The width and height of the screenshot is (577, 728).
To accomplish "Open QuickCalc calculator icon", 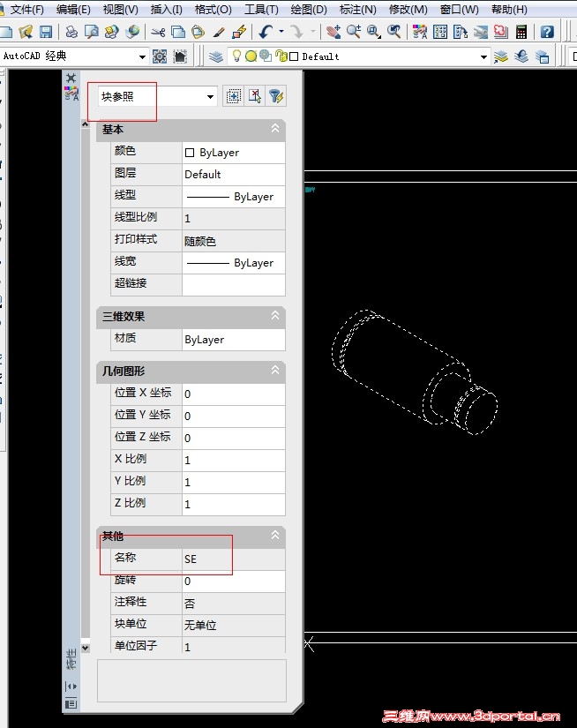I will click(521, 32).
